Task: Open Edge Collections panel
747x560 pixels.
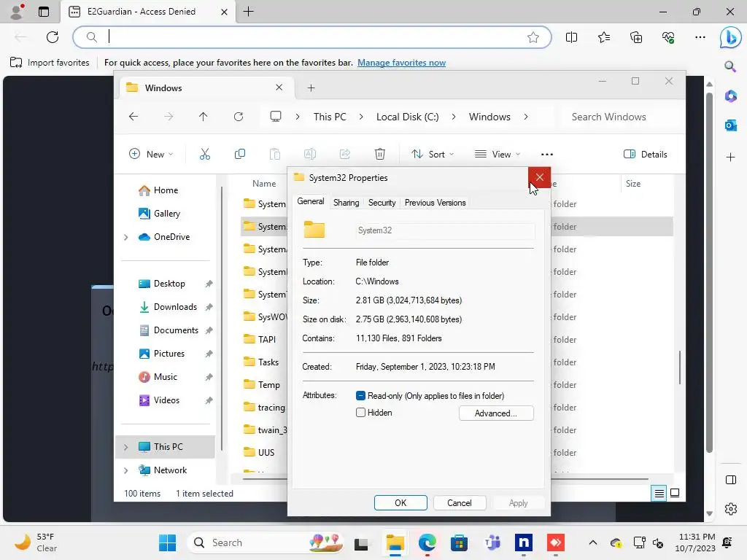Action: [636, 37]
